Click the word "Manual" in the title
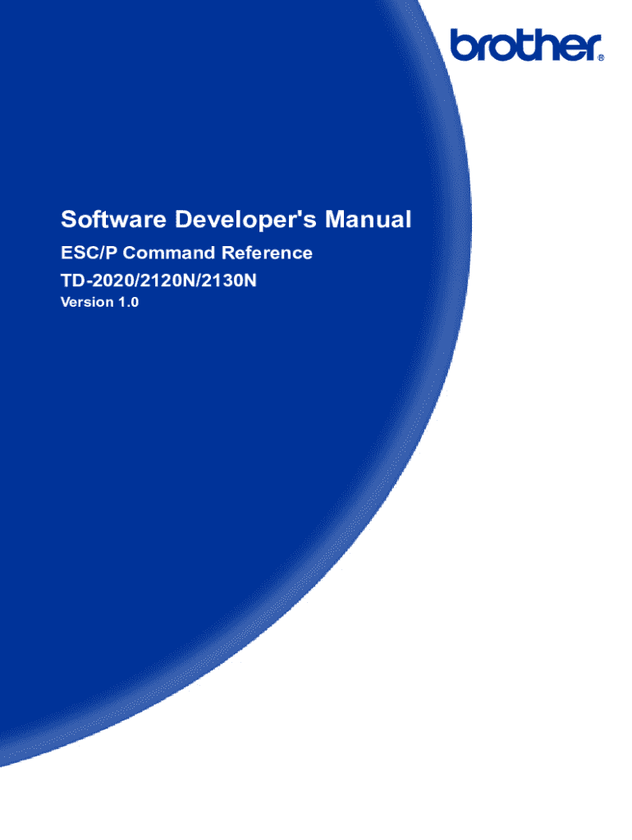Image resolution: width=632 pixels, height=840 pixels. 369,220
